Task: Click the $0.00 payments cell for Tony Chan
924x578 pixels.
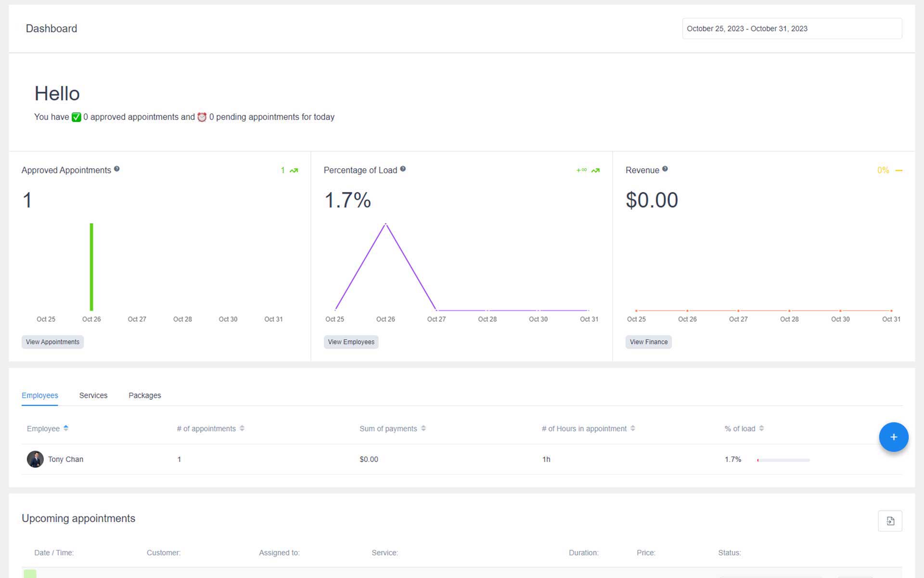Action: [369, 459]
